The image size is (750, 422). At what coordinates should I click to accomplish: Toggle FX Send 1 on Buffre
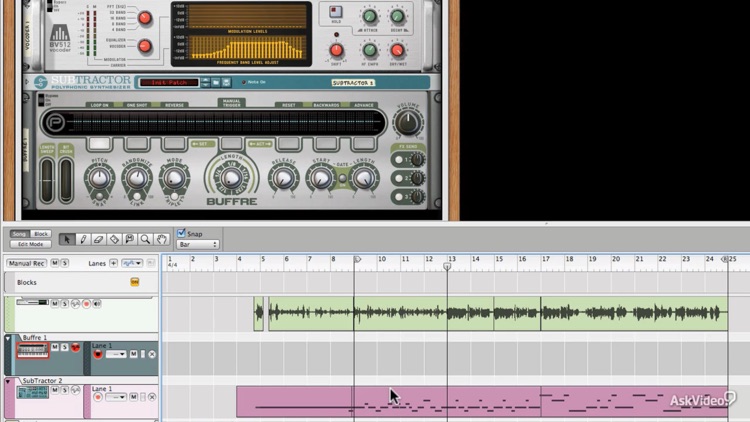(398, 160)
